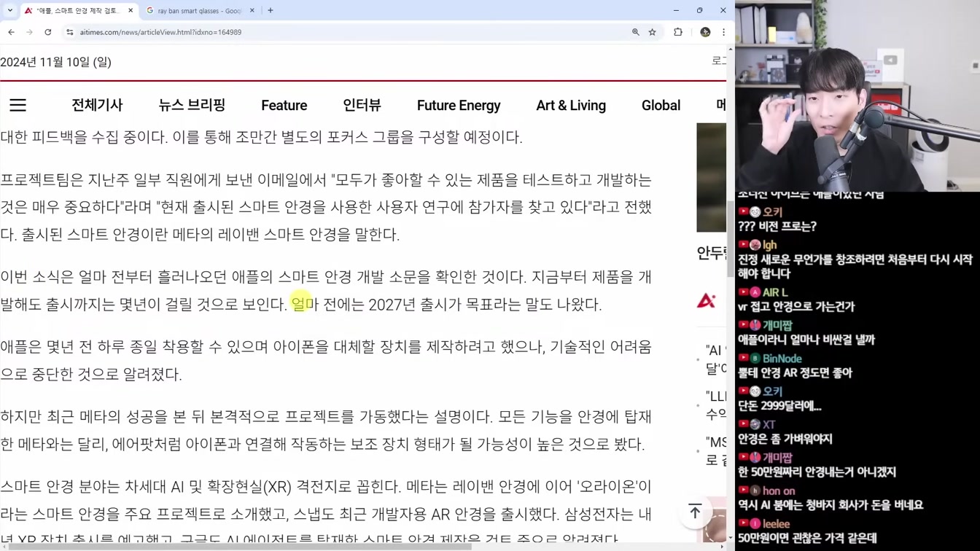Open the Future Energy menu
980x551 pixels.
[x=459, y=106]
